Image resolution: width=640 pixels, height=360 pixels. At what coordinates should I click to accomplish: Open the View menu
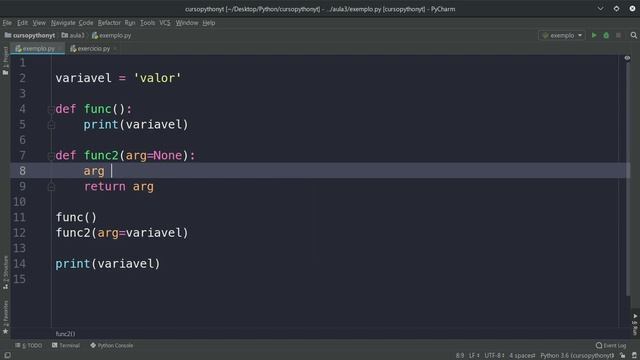[x=39, y=23]
